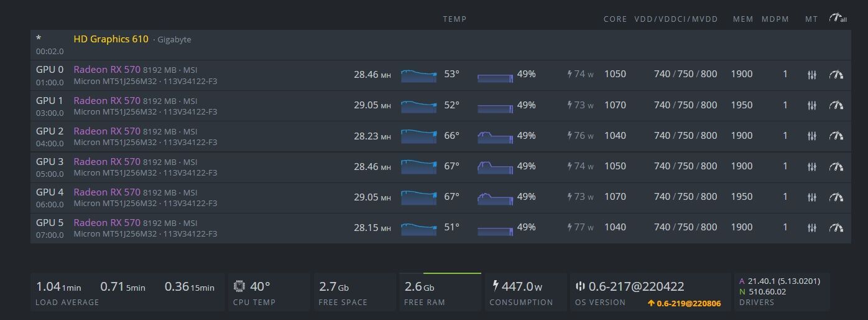Image resolution: width=868 pixels, height=320 pixels.
Task: Click GPU 0 temperature history graph
Action: (x=418, y=75)
